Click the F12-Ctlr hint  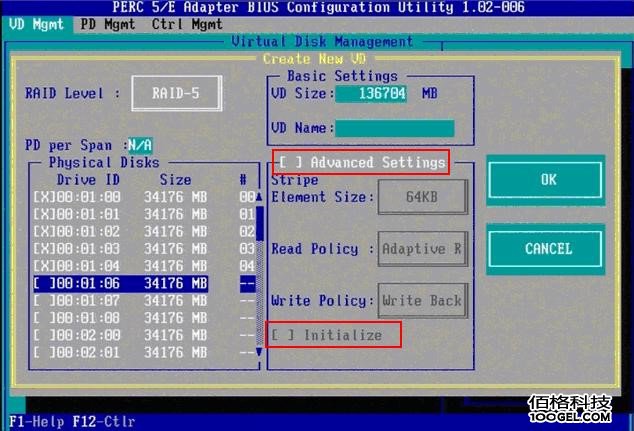click(104, 422)
